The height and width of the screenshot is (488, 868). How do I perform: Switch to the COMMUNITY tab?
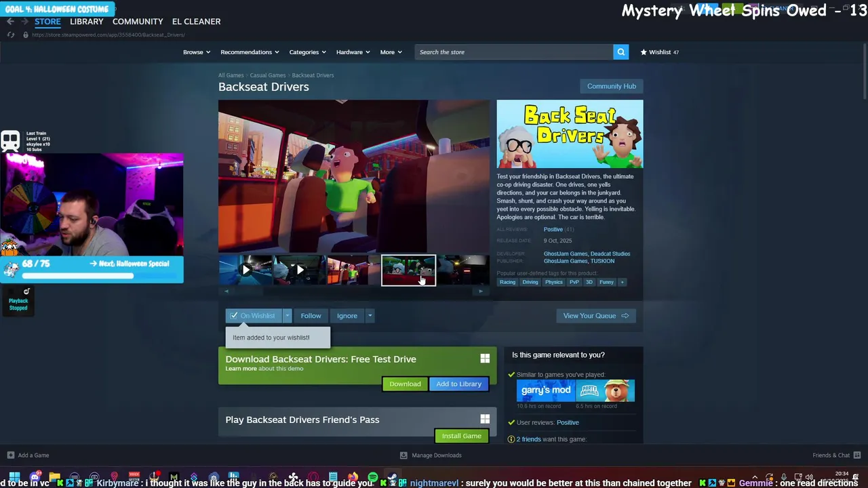(x=138, y=22)
